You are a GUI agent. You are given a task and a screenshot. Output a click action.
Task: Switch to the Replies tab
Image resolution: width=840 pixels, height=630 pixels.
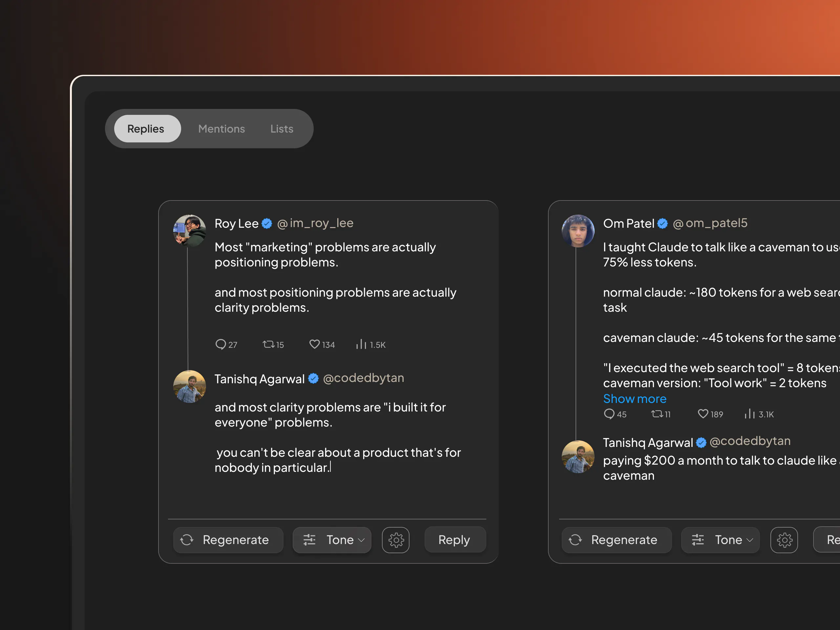[147, 129]
